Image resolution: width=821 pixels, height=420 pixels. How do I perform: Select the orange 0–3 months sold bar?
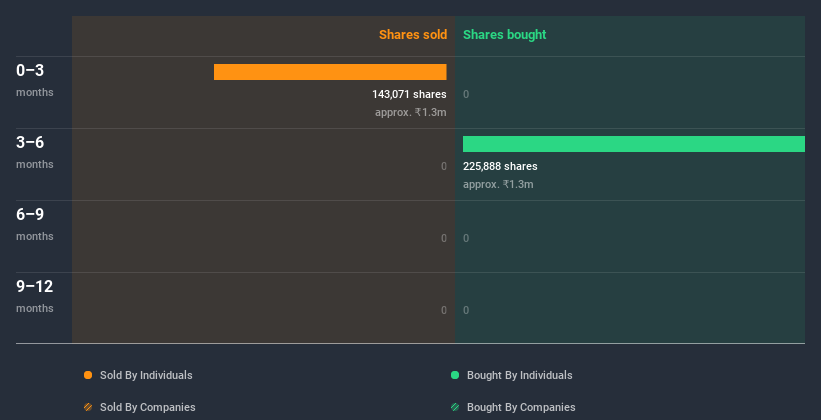(x=330, y=72)
